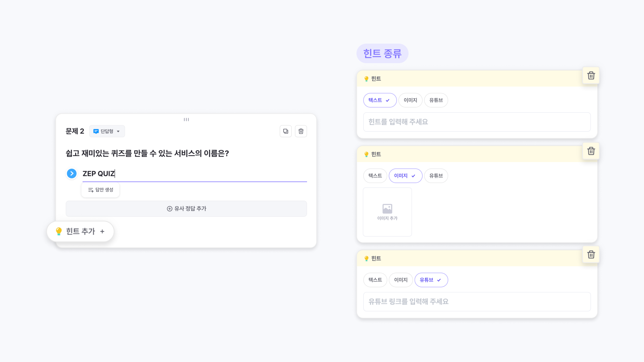The image size is (644, 362).
Task: Click the duplicate question icon
Action: 286,131
